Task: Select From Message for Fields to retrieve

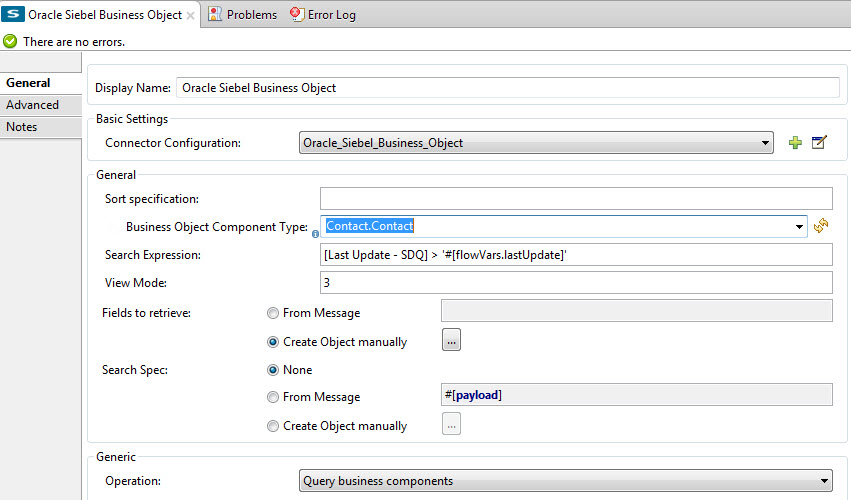Action: (x=273, y=313)
